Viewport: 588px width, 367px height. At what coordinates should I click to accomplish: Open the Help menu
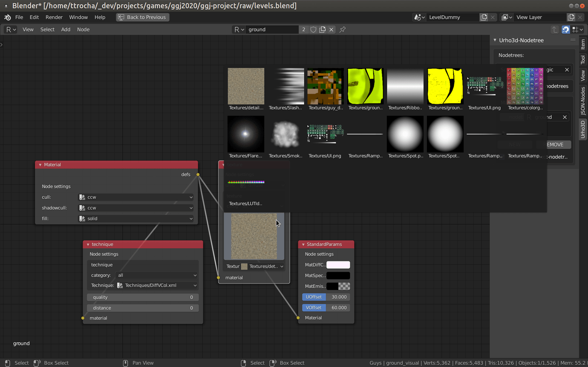point(100,17)
